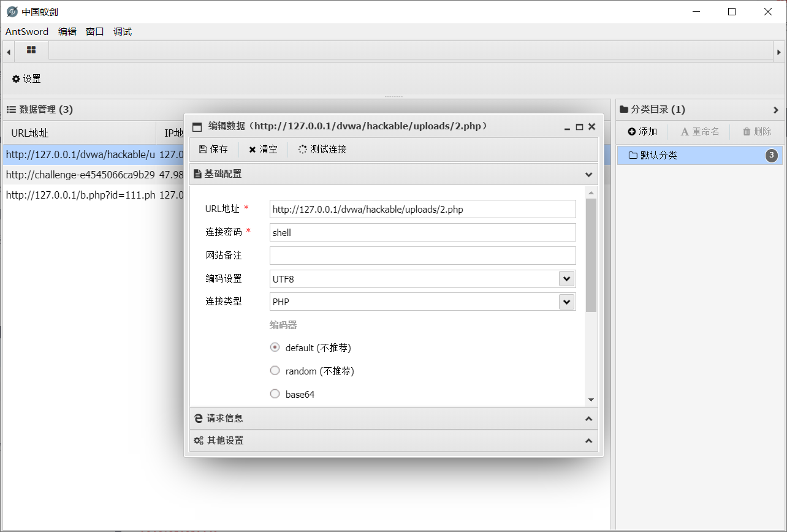The width and height of the screenshot is (787, 532).
Task: Open the 编辑 menu
Action: (x=67, y=31)
